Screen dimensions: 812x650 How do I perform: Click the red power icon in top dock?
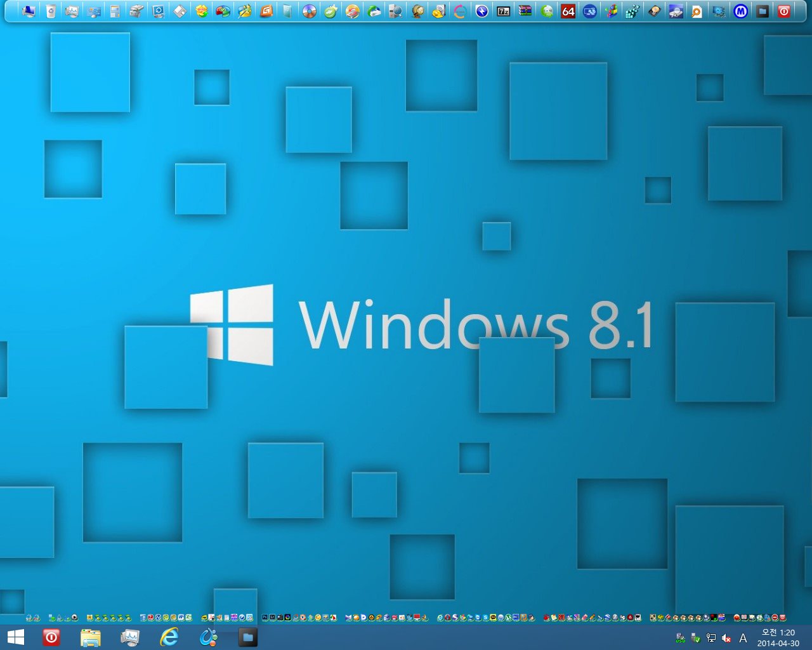pyautogui.click(x=784, y=11)
